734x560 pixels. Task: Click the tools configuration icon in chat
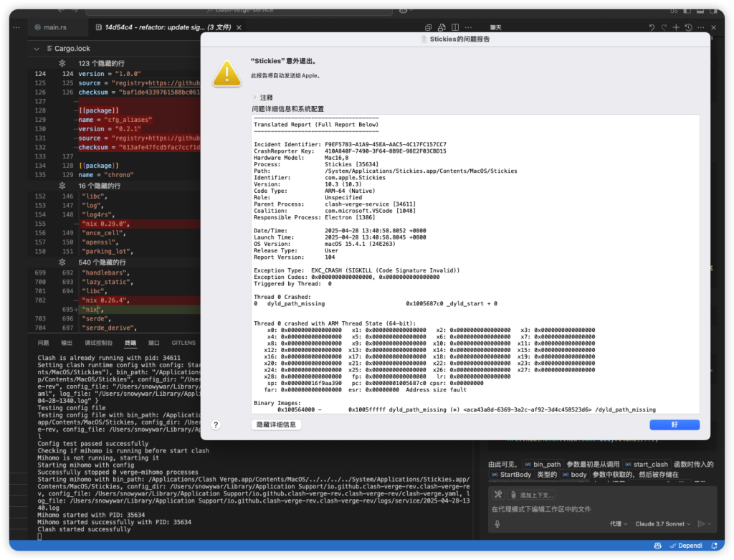pos(498,495)
